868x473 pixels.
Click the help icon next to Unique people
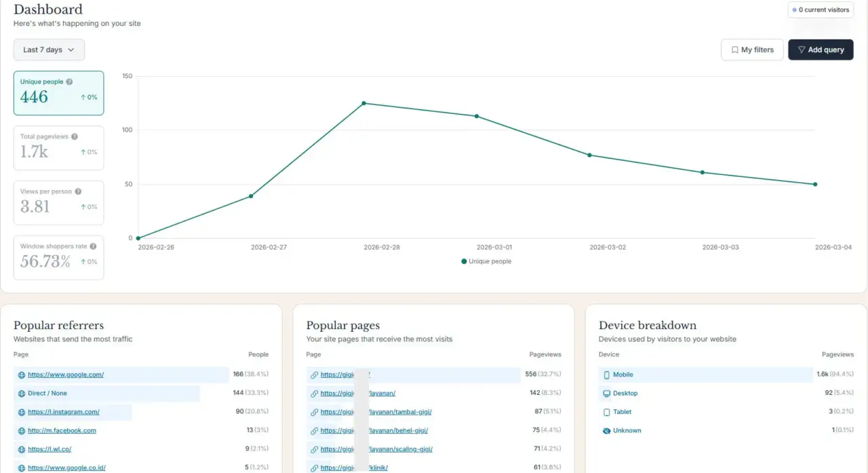coord(70,81)
